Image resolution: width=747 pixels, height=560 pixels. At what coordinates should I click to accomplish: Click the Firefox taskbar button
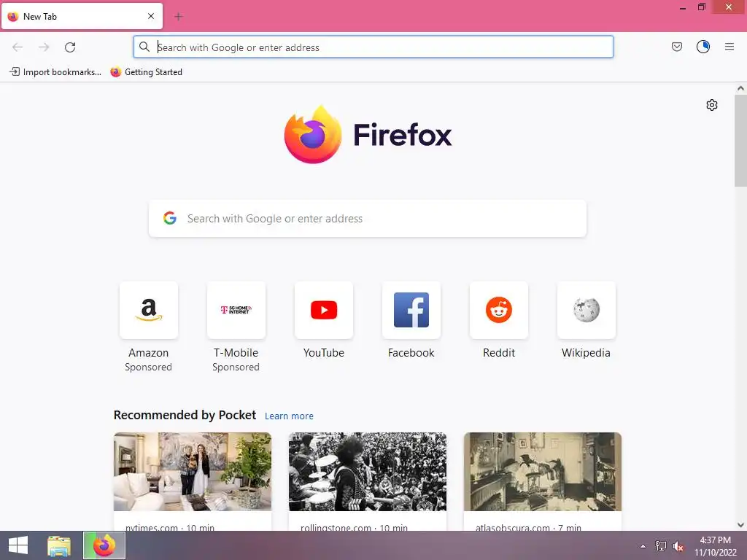(104, 545)
